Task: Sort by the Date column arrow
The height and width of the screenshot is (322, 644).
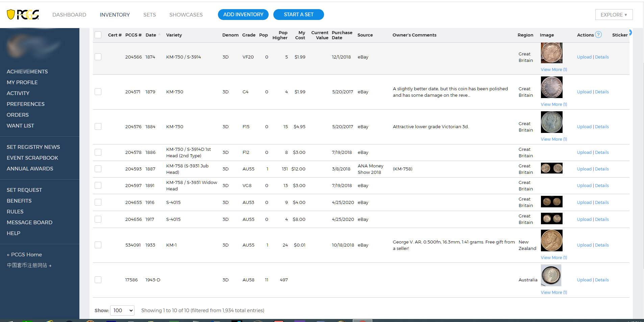Action: [159, 34]
